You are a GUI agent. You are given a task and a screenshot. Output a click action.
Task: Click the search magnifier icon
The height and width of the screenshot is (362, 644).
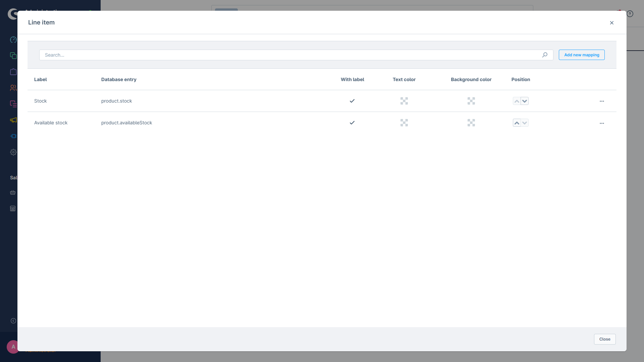(545, 55)
